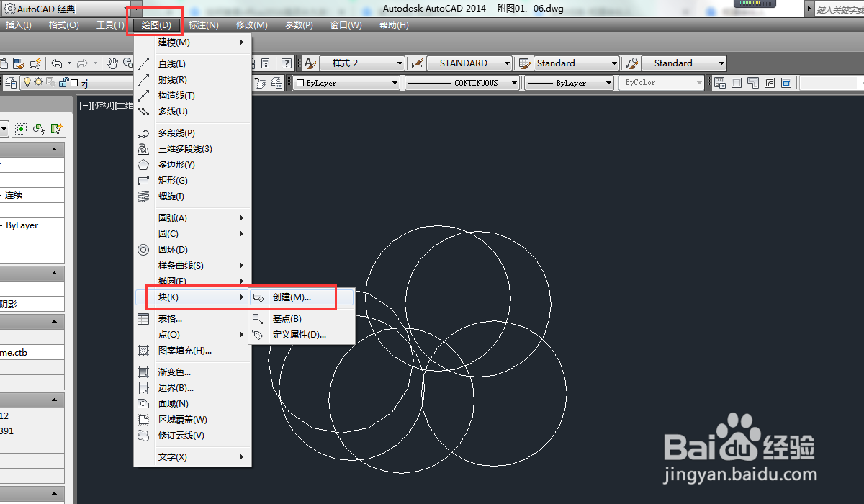The image size is (864, 504).
Task: Click the zj layer color swatch
Action: 74,83
